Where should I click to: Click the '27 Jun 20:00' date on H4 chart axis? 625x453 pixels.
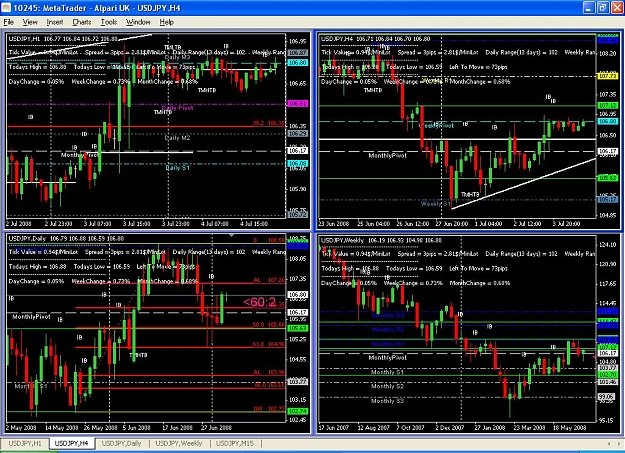tap(451, 224)
